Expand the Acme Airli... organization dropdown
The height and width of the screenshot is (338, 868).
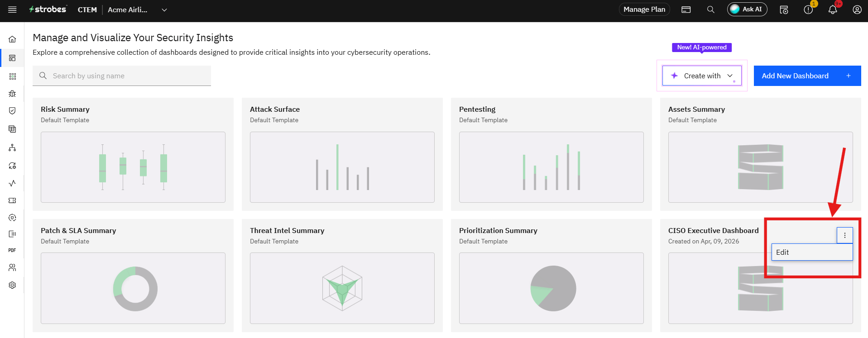pos(164,10)
